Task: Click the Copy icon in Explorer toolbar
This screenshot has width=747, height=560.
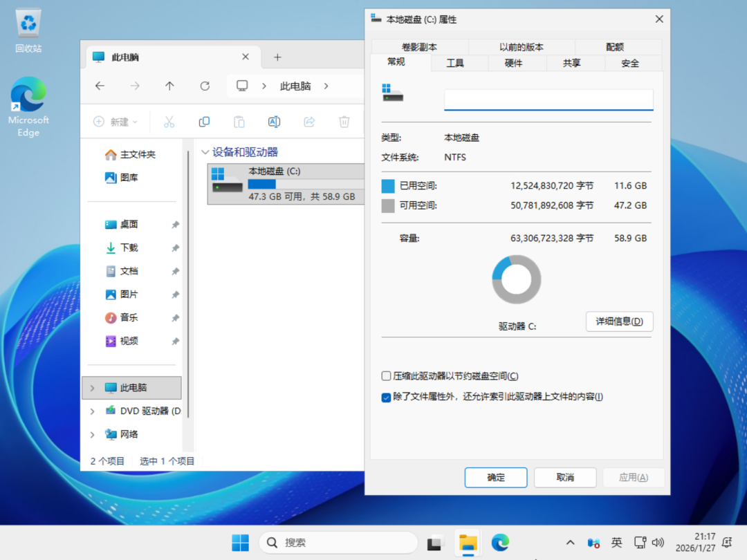Action: [204, 122]
